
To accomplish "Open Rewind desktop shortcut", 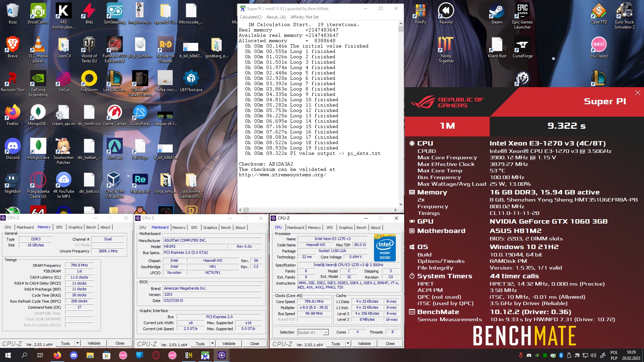I will pos(446,13).
